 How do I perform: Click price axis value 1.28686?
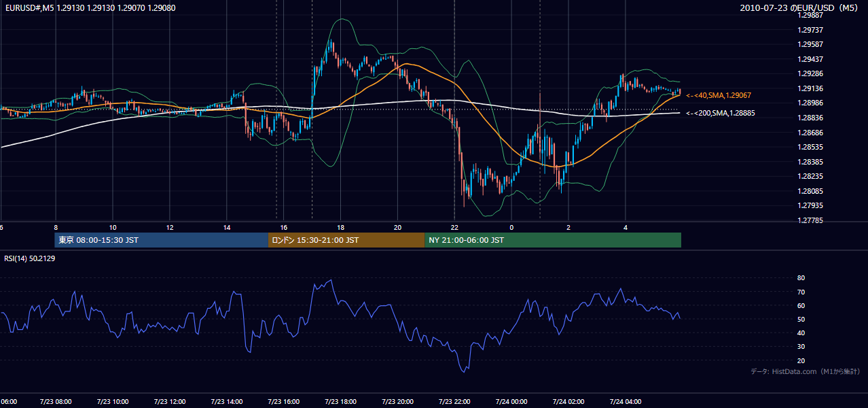[810, 133]
